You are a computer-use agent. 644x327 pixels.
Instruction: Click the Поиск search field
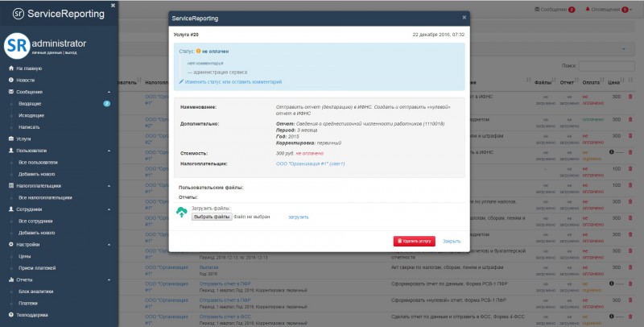coord(607,66)
